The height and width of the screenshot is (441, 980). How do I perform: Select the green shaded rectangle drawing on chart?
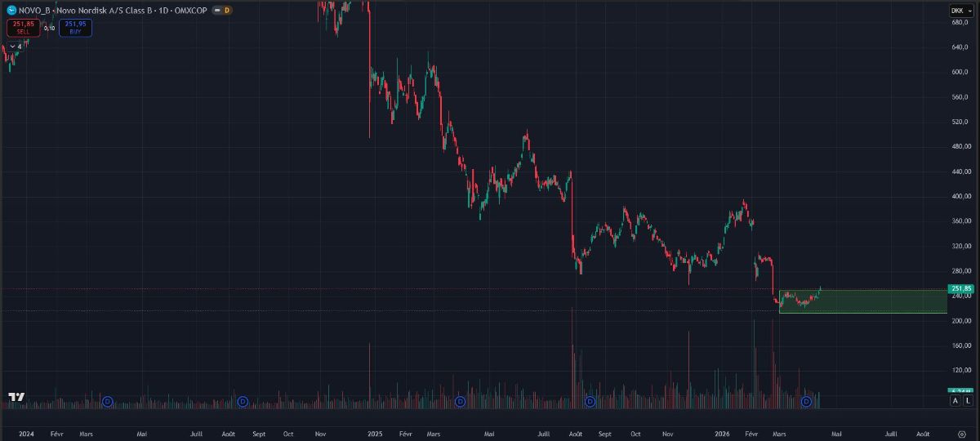pyautogui.click(x=862, y=301)
